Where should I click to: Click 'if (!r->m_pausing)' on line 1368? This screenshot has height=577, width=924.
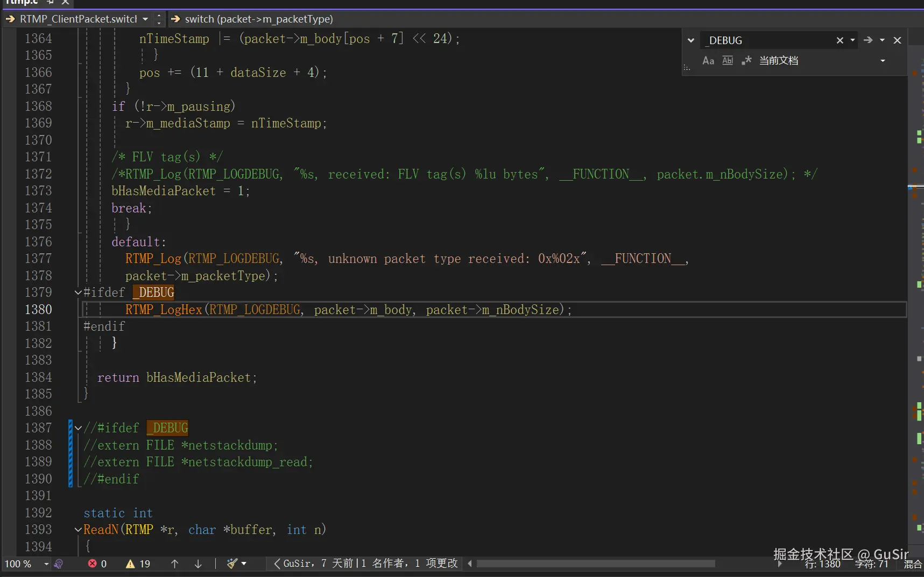[173, 106]
